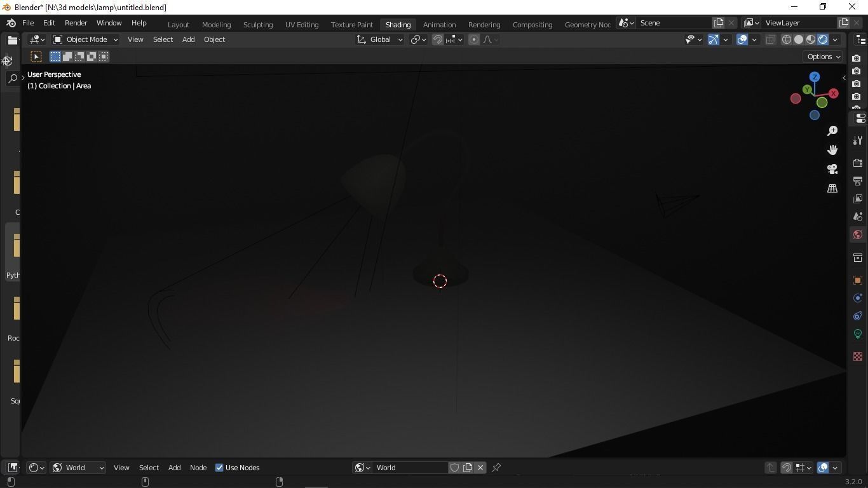Open the Tool properties tab
Viewport: 868px width, 488px height.
(858, 140)
